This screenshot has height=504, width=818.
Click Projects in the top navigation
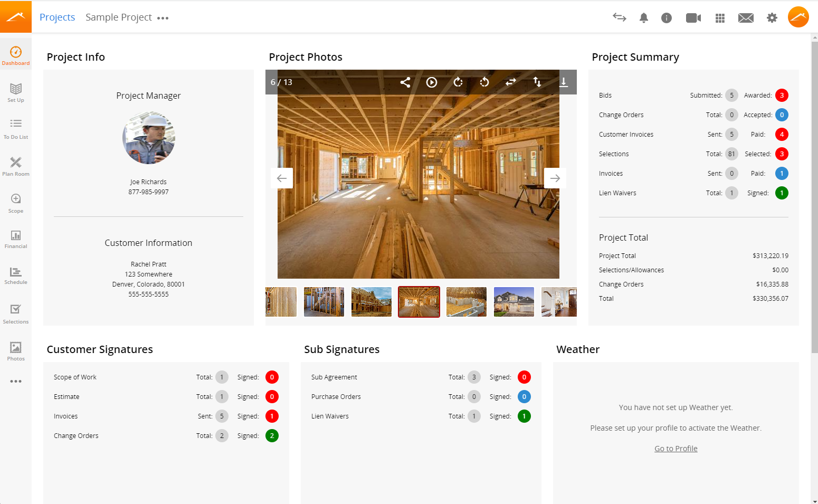[57, 17]
